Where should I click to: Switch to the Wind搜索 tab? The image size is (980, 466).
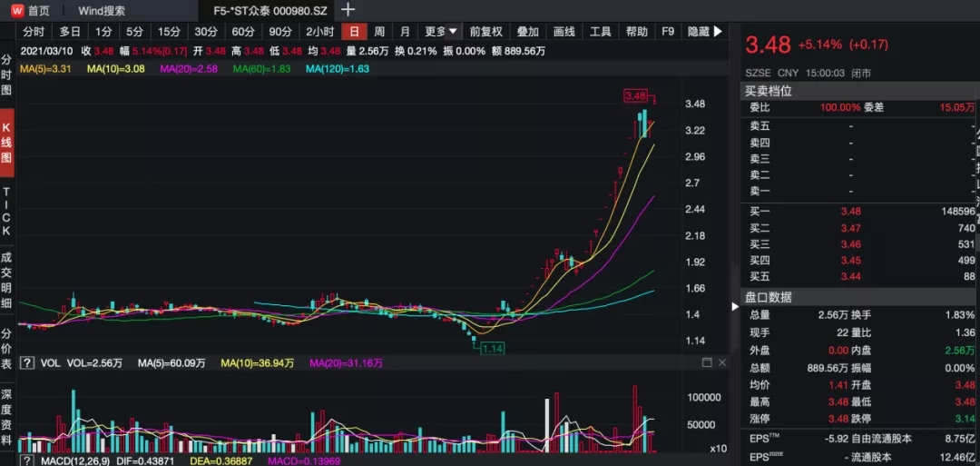click(102, 11)
